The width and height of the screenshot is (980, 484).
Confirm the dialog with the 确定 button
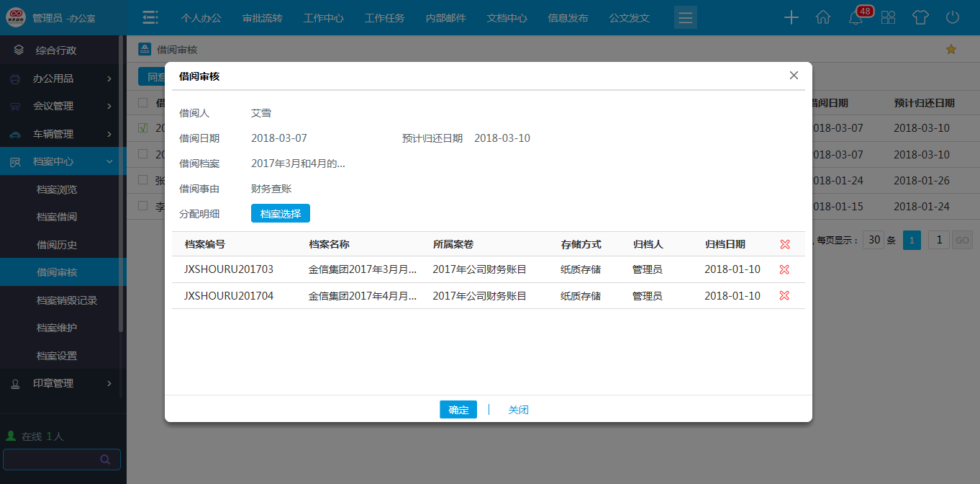pos(458,409)
